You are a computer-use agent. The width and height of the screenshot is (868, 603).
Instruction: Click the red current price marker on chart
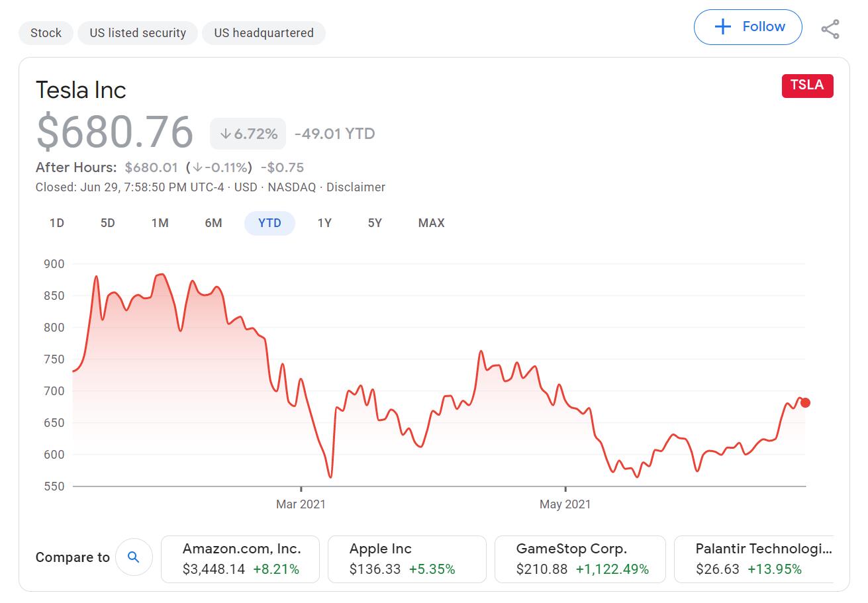tap(805, 402)
